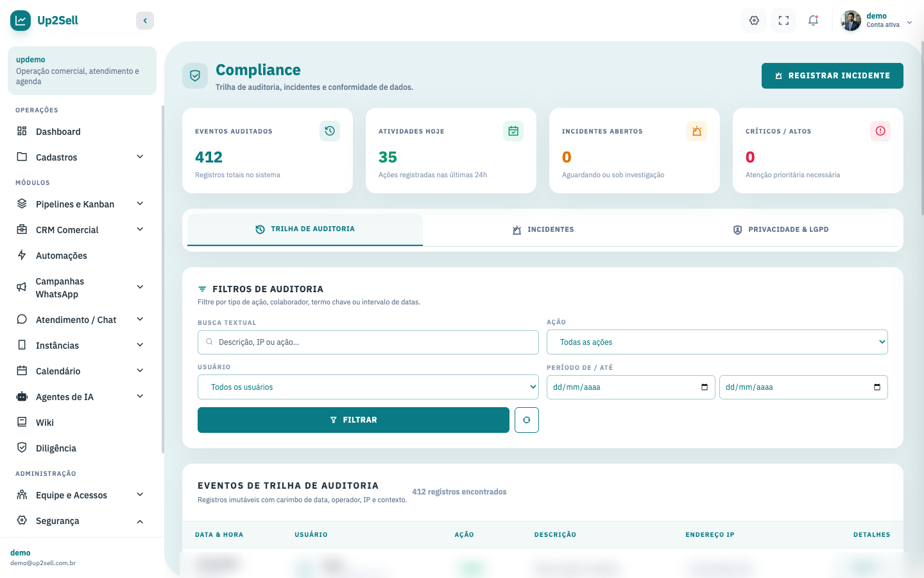This screenshot has height=578, width=924.
Task: Switch to the Trilha de Auditoria tab
Action: 305,229
